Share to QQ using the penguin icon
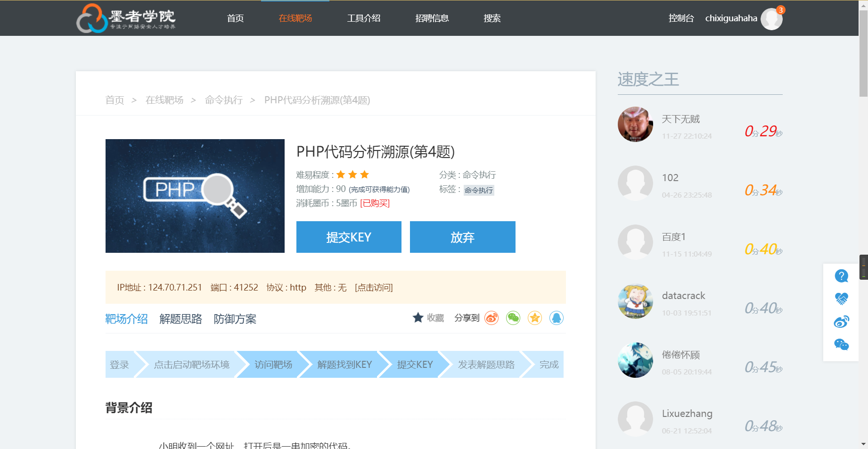The image size is (868, 449). [x=557, y=318]
